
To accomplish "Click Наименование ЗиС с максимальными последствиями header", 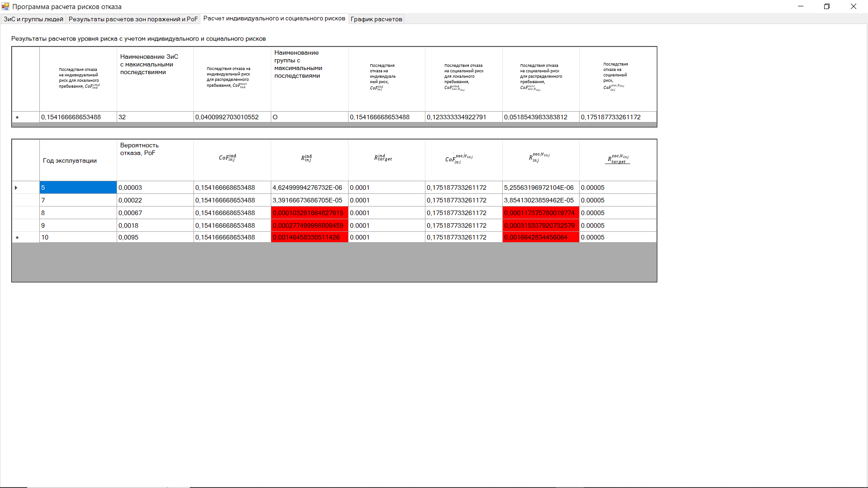I will pos(155,79).
